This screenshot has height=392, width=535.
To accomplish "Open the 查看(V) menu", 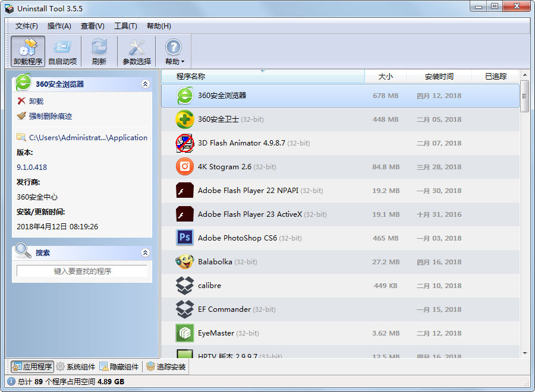I will 93,26.
